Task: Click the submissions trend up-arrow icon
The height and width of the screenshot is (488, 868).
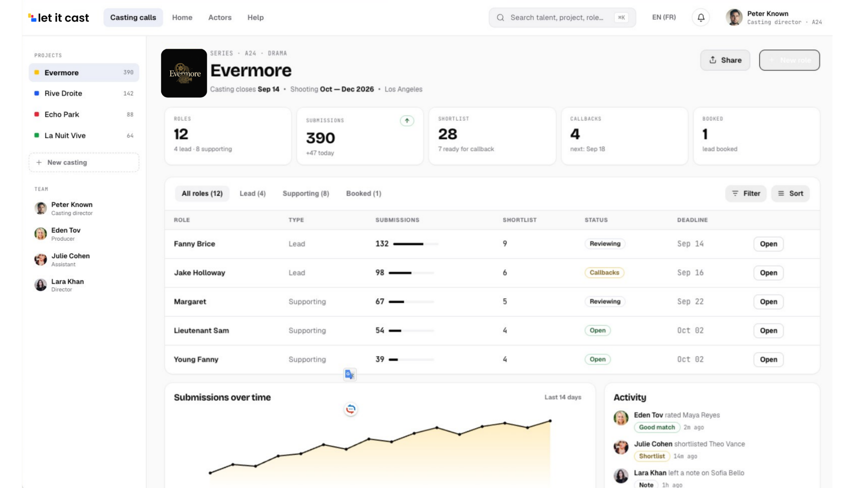Action: click(x=407, y=121)
